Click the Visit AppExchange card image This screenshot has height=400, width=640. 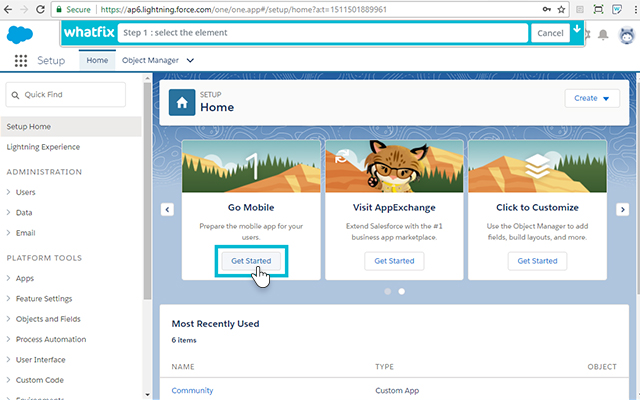(x=394, y=166)
